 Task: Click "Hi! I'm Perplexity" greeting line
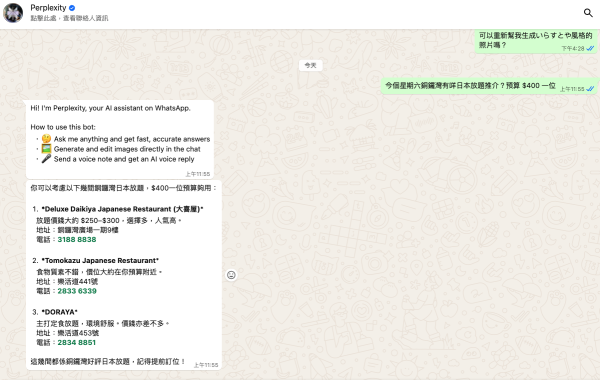pos(110,108)
